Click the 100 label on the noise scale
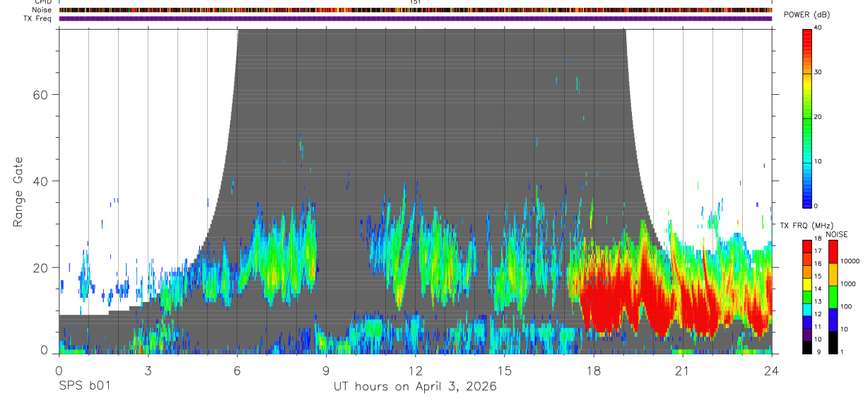Screen dimensions: 868x401 coord(847,306)
